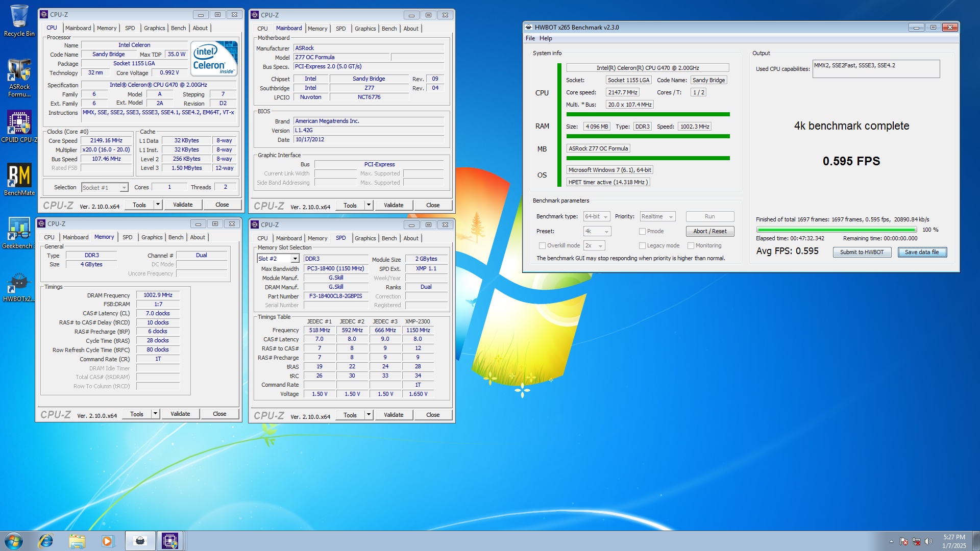The height and width of the screenshot is (551, 980).
Task: Click the Used CPU capabilities text box
Action: click(x=876, y=69)
